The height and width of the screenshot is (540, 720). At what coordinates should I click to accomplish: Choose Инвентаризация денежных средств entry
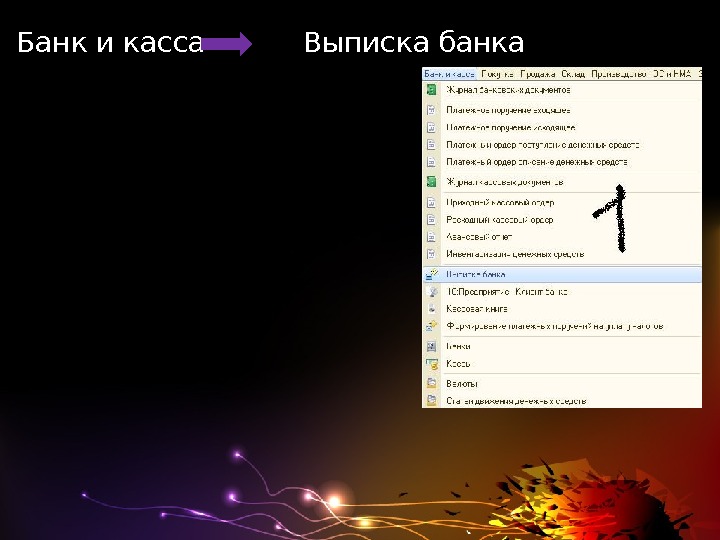click(515, 254)
